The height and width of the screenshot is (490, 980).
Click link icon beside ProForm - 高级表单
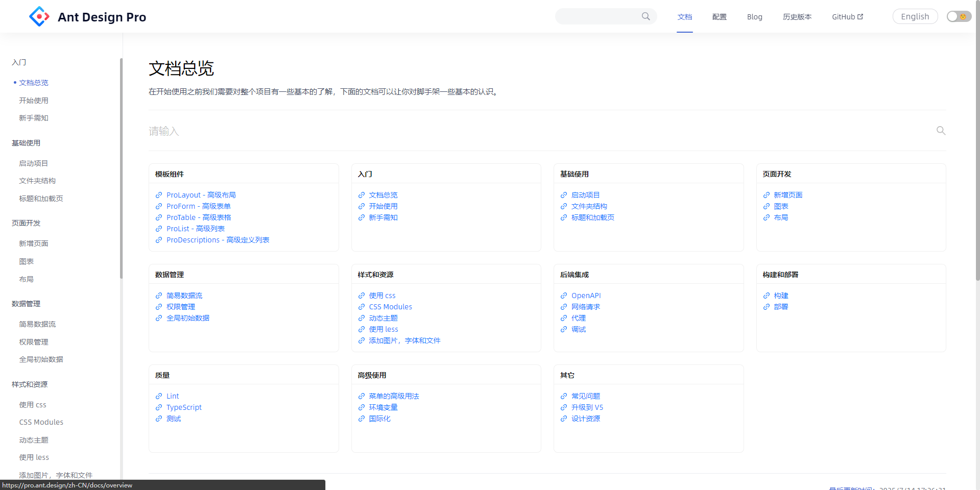159,206
